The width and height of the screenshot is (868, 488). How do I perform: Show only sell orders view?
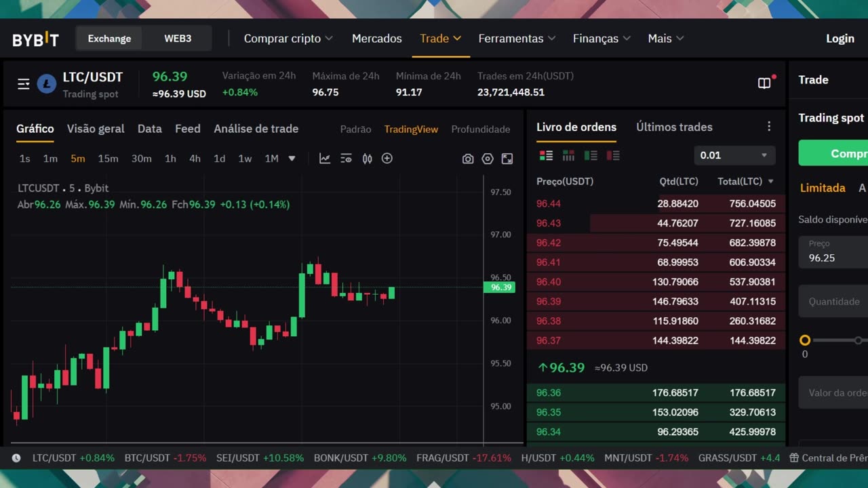(613, 155)
